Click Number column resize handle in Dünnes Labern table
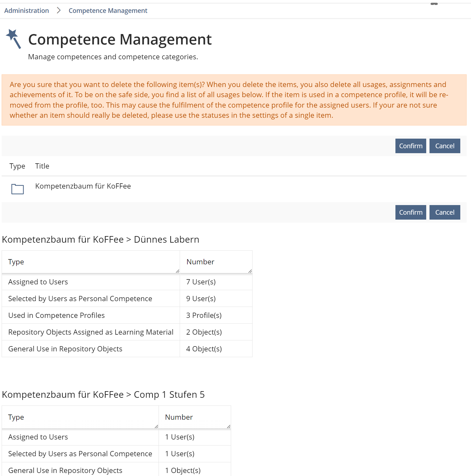 [x=250, y=271]
